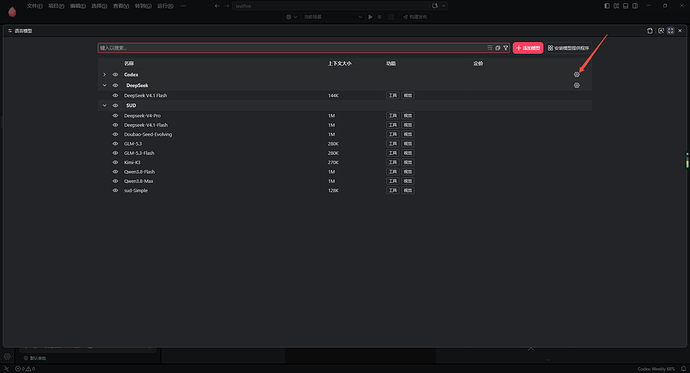Image resolution: width=690 pixels, height=373 pixels.
Task: Click the 128K context size value
Action: 333,190
